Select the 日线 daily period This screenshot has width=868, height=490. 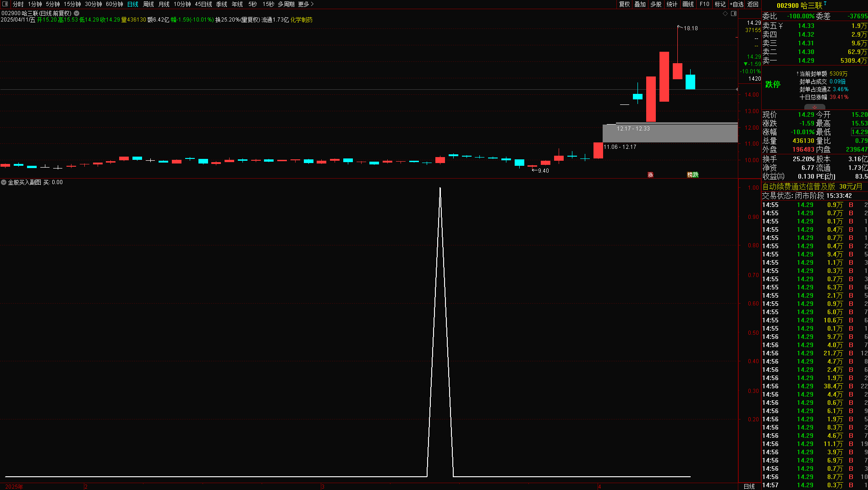tap(133, 4)
